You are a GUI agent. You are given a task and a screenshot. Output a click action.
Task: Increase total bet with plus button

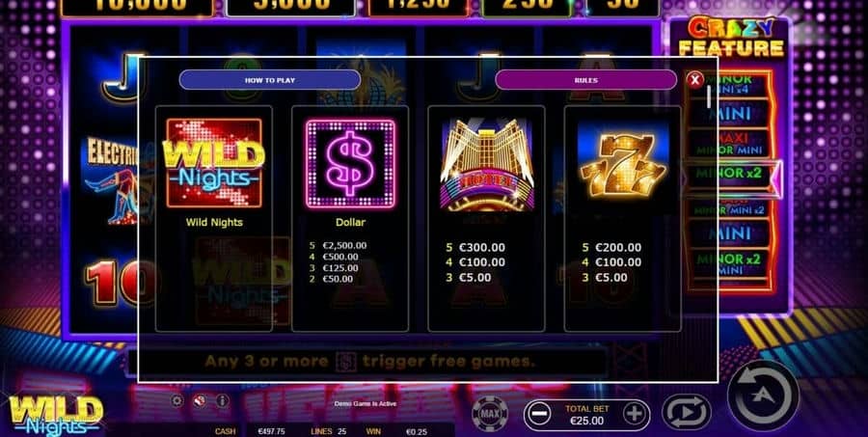635,414
